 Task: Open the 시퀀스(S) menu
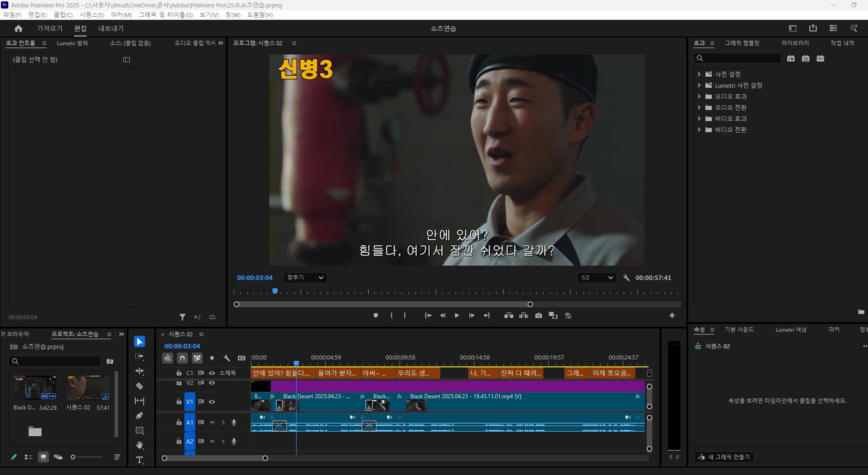(x=92, y=15)
